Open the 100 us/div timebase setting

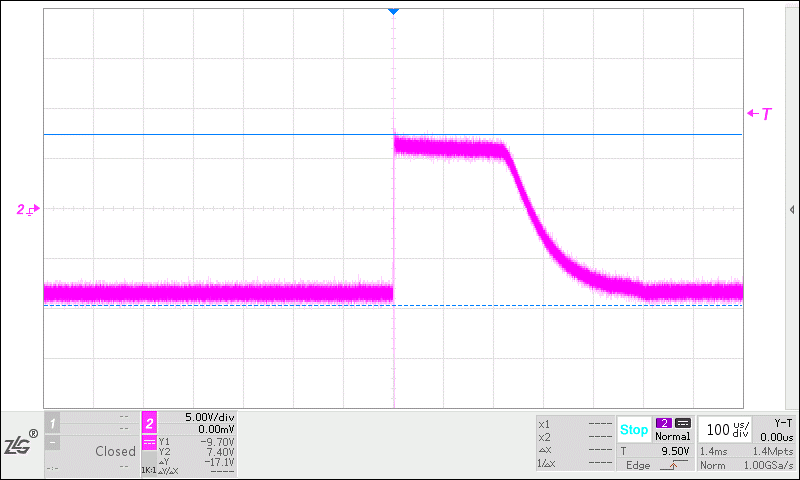pyautogui.click(x=728, y=430)
